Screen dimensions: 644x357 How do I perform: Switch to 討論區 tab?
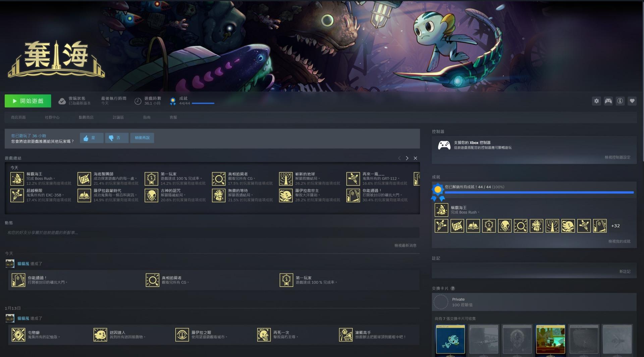tap(118, 117)
